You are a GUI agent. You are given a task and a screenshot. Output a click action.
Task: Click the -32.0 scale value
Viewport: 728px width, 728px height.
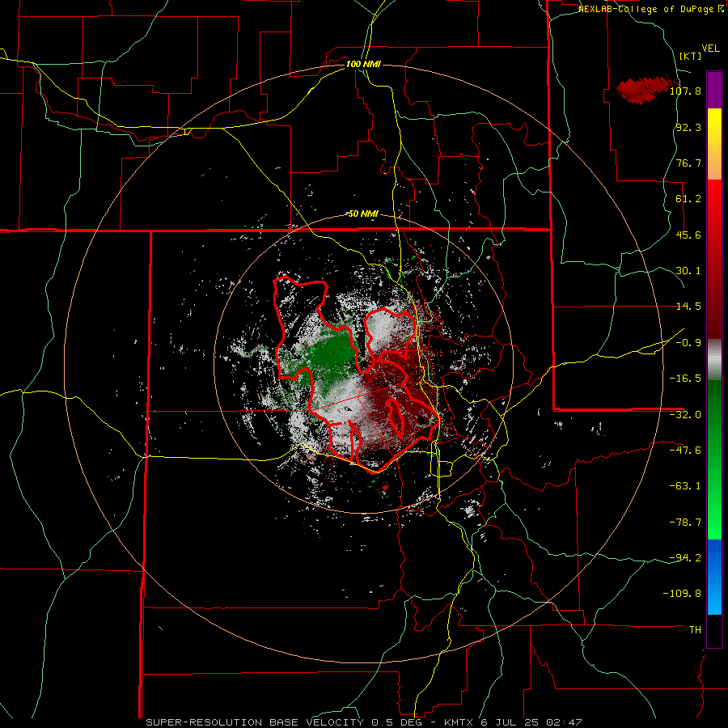click(685, 415)
